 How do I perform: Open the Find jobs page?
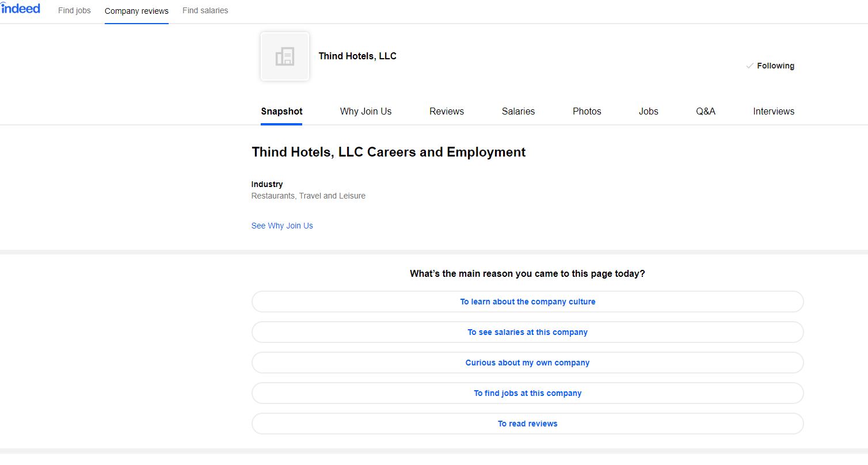click(x=74, y=10)
